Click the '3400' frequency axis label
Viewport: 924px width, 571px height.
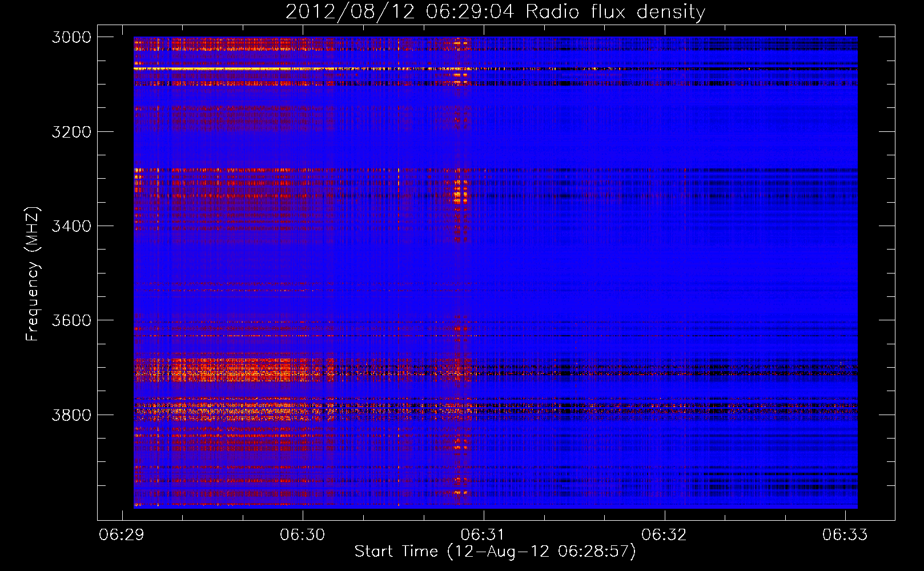pyautogui.click(x=71, y=226)
